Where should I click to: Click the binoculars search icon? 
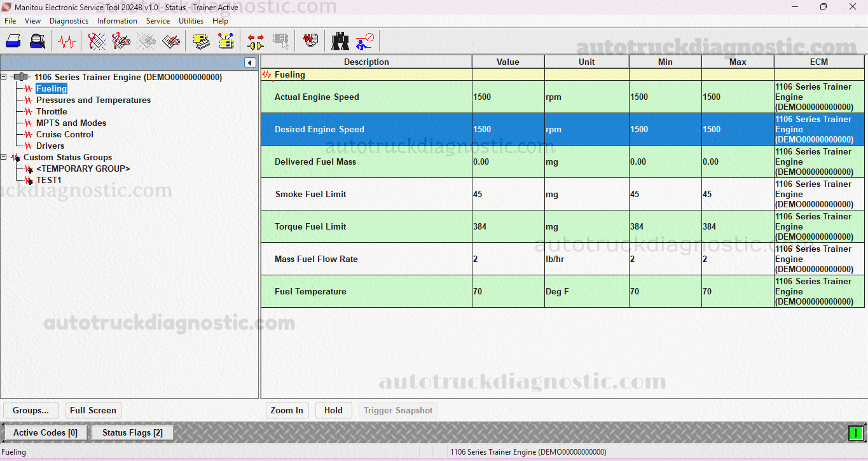point(340,41)
